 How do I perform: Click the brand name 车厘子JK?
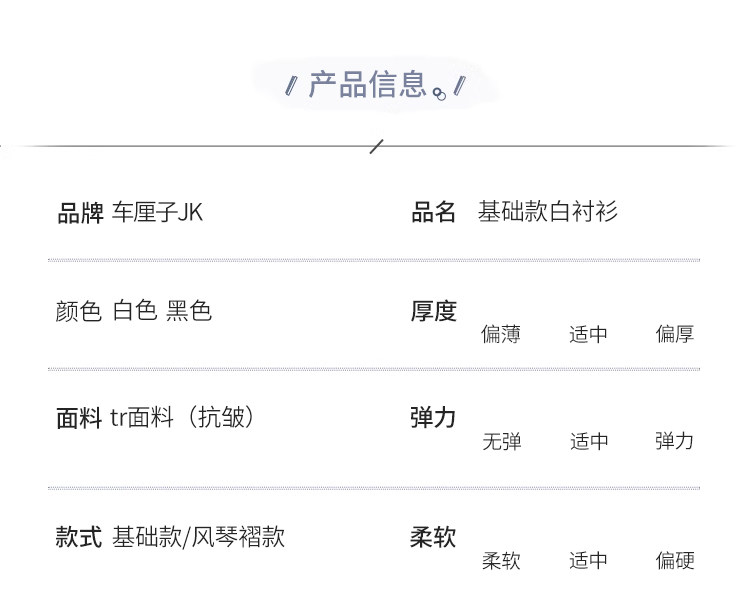click(157, 213)
